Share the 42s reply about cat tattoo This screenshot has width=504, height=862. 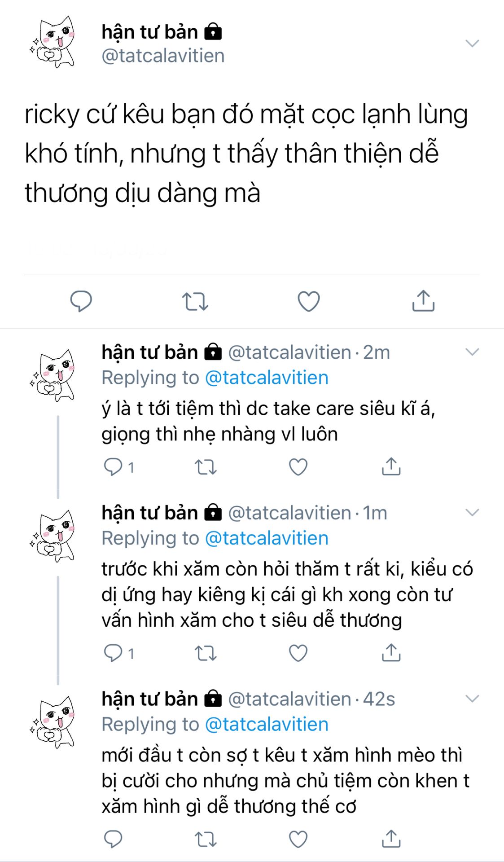391,838
